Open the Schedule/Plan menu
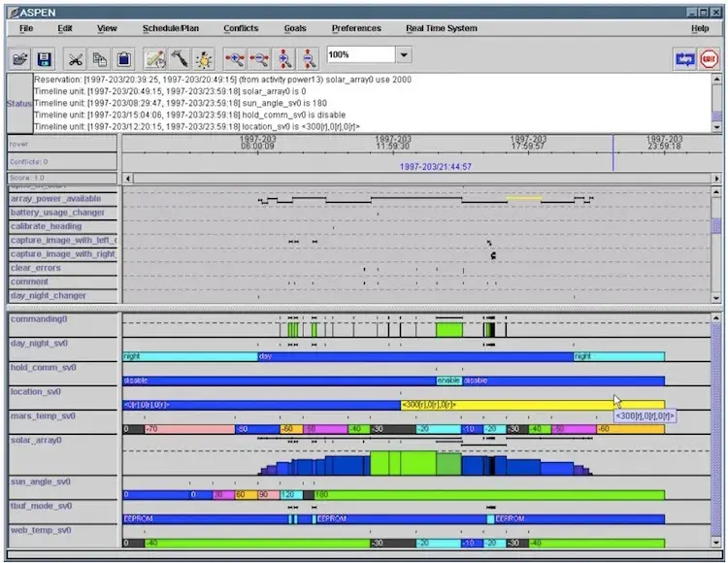Screen dimensions: 728x563 point(171,28)
